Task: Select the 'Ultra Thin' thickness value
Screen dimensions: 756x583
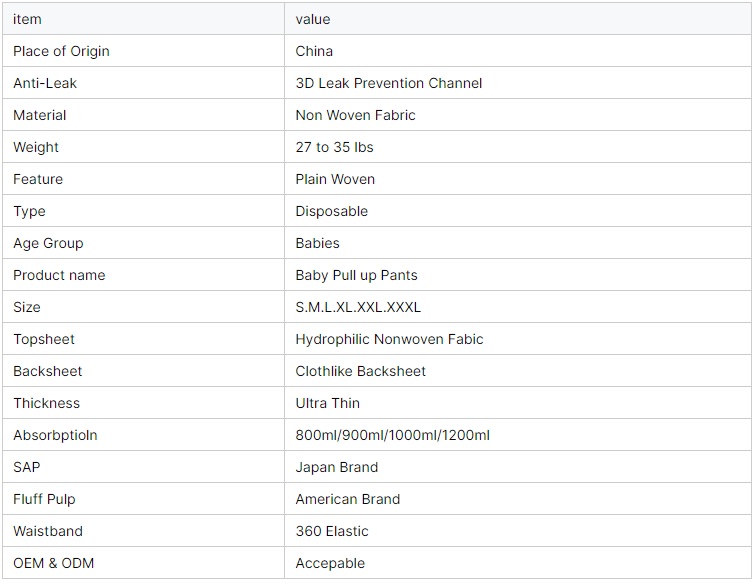Action: click(327, 403)
